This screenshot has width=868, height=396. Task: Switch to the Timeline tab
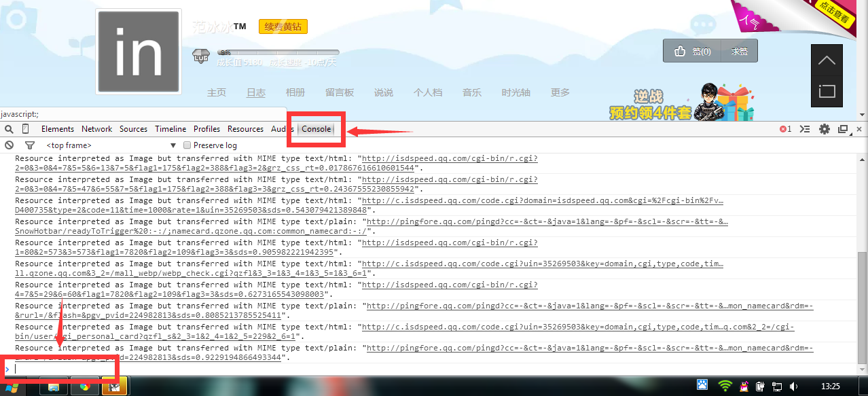170,129
